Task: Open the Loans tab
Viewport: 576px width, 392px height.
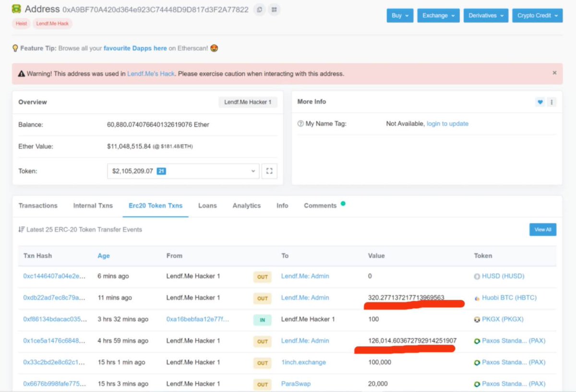Action: [207, 205]
